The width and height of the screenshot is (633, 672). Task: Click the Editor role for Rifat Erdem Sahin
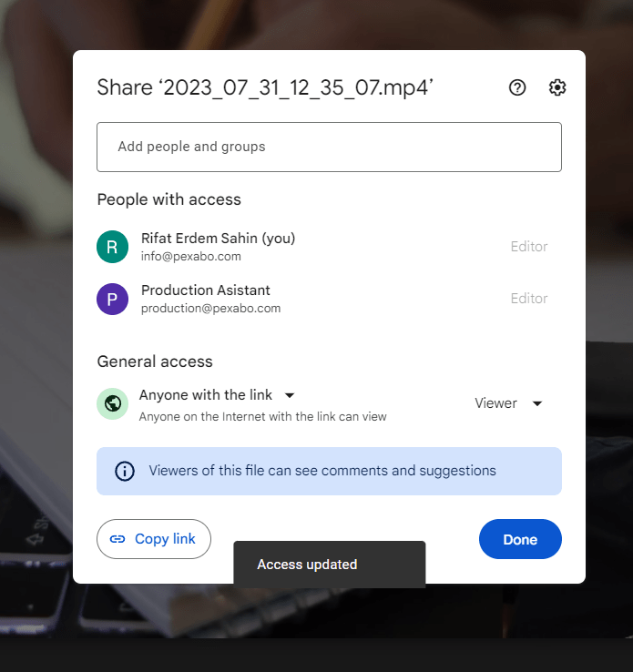tap(529, 247)
